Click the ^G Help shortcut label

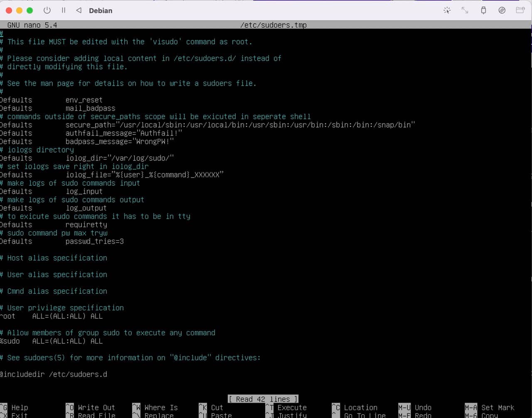point(14,408)
